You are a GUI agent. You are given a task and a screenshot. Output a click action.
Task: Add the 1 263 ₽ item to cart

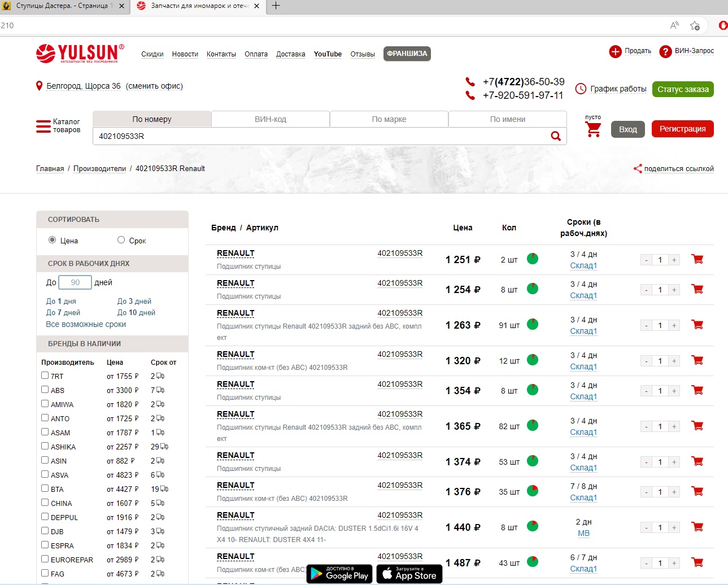click(698, 325)
